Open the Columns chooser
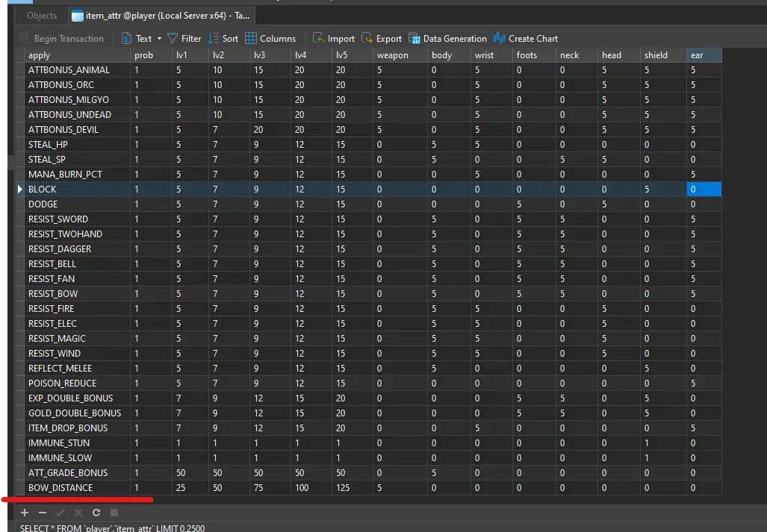Screen dimensions: 767x532 pos(270,39)
